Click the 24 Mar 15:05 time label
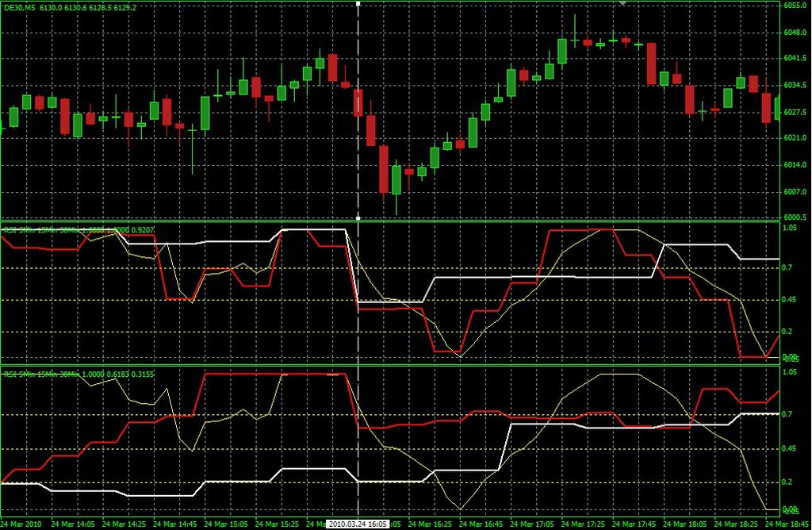This screenshot has height=530, width=812. (226, 524)
